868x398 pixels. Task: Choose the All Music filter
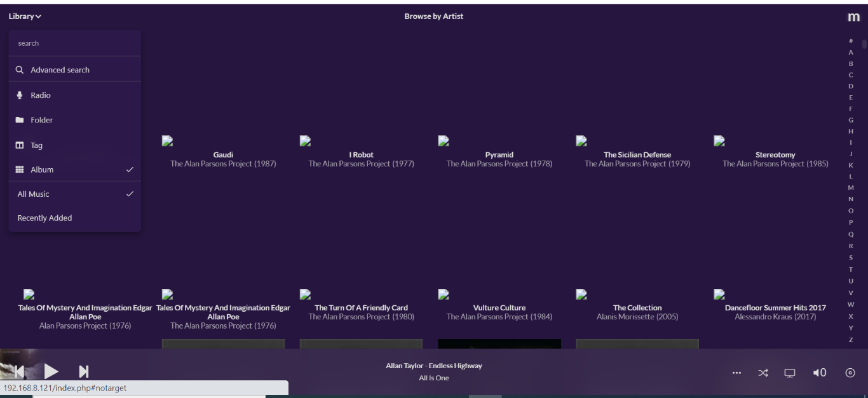75,194
